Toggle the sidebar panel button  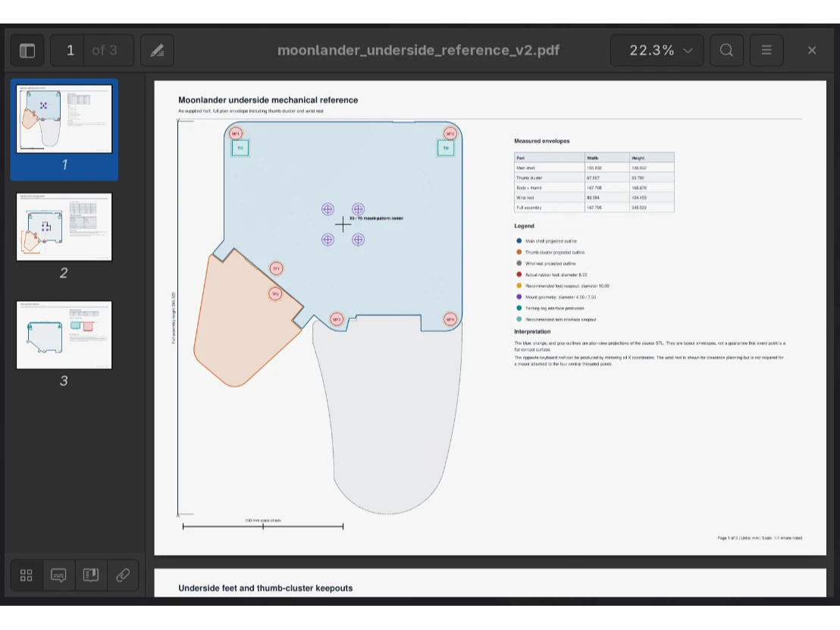[x=27, y=50]
